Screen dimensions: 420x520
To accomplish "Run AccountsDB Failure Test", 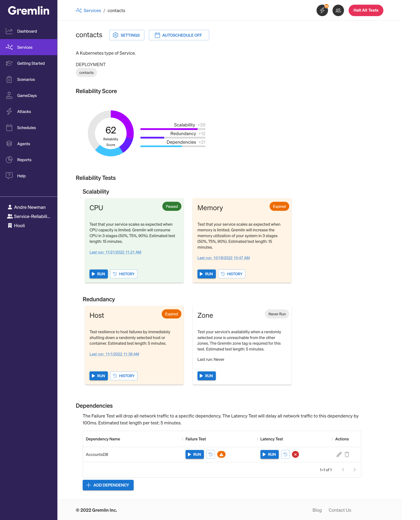I will click(x=195, y=454).
